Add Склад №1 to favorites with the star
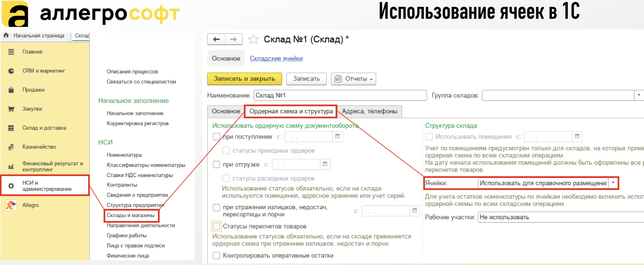 [253, 40]
